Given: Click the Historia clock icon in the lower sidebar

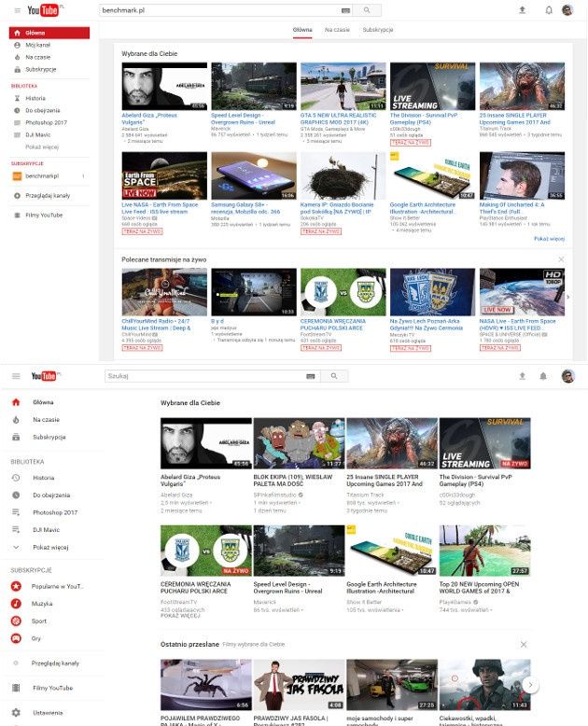Looking at the screenshot, I should pos(16,478).
